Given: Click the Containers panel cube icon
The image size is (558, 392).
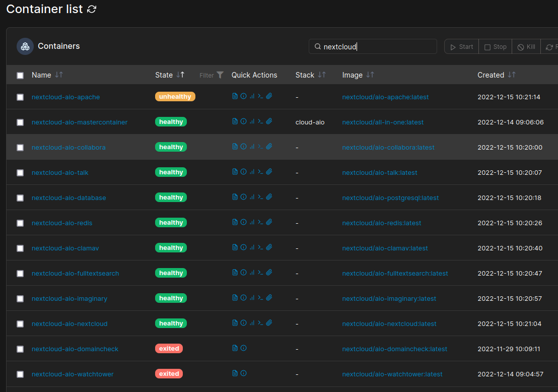Looking at the screenshot, I should (25, 46).
